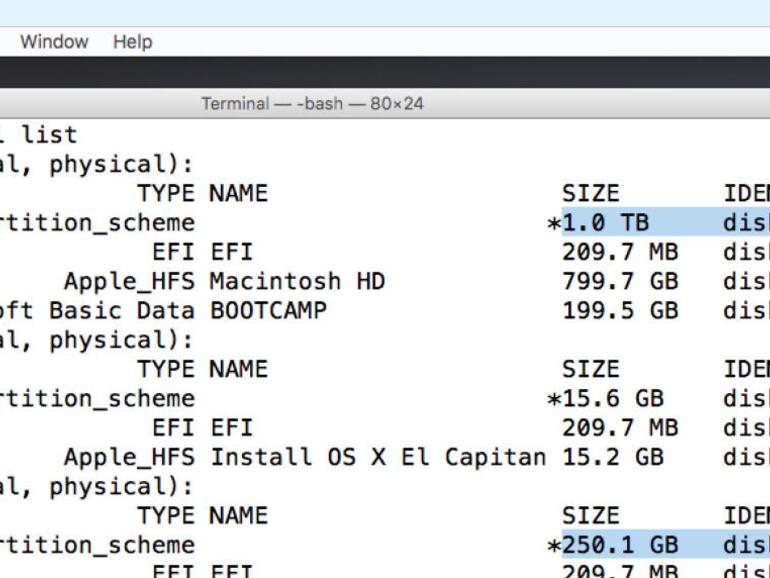Click the Install OS X El Capitan name
This screenshot has height=578, width=770.
[378, 457]
